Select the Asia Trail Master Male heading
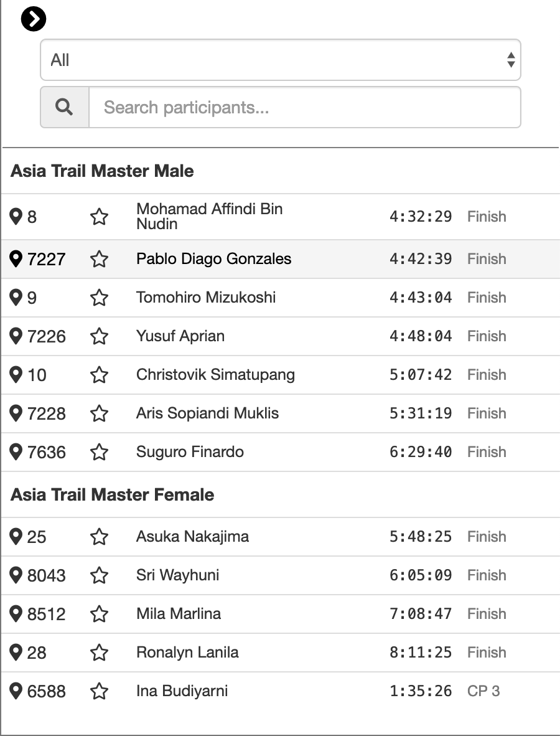 coord(102,171)
